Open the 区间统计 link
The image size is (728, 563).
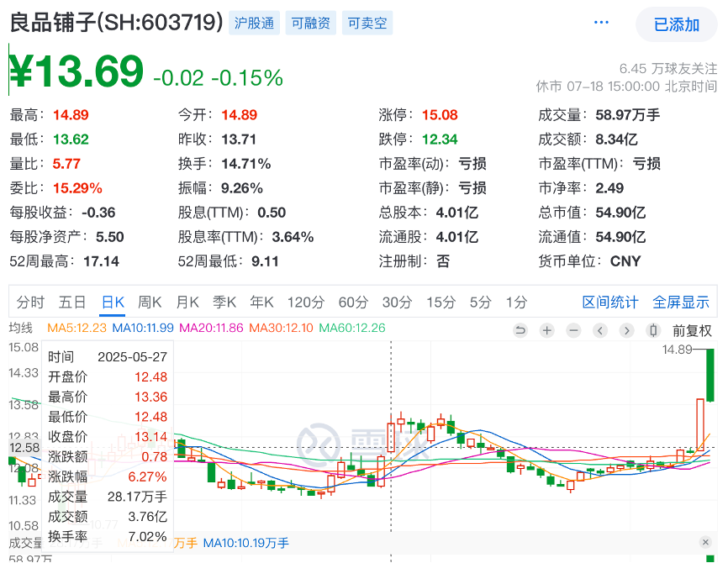610,303
